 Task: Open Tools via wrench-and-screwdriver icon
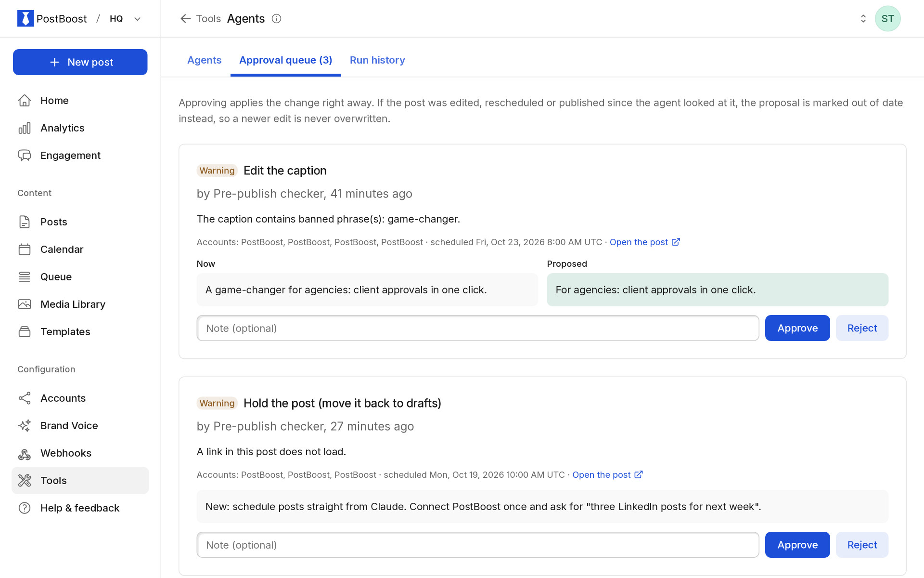(25, 480)
